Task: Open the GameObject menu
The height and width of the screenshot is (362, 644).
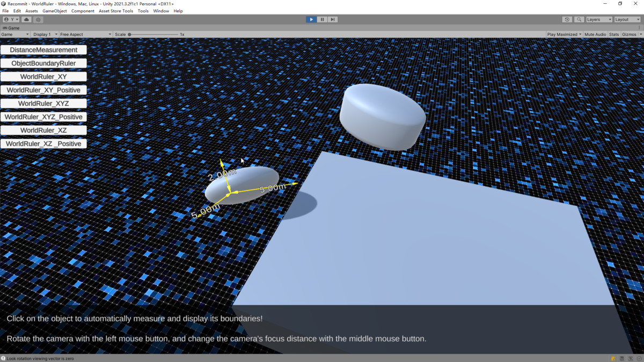Action: click(54, 11)
